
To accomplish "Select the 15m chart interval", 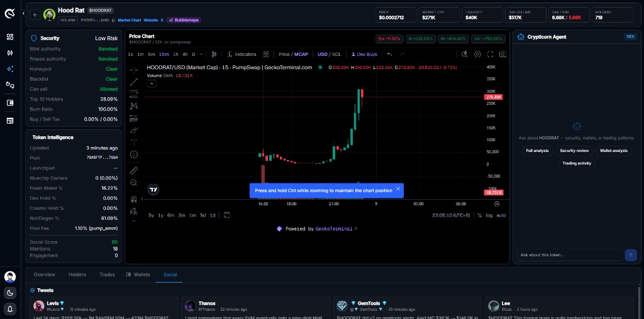I will [x=164, y=54].
